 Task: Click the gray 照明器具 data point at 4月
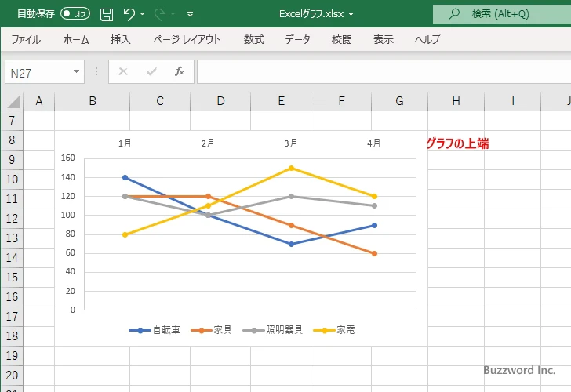pyautogui.click(x=374, y=206)
